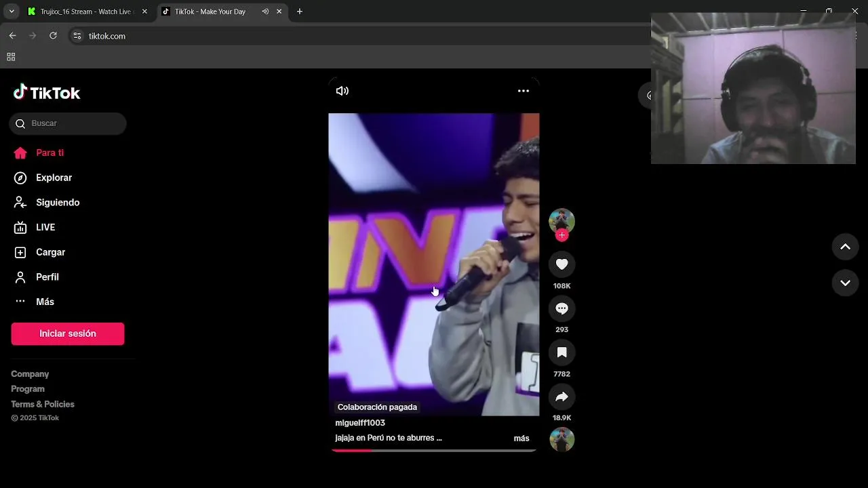Open a new browser tab
The height and width of the screenshot is (488, 868).
coord(300,12)
